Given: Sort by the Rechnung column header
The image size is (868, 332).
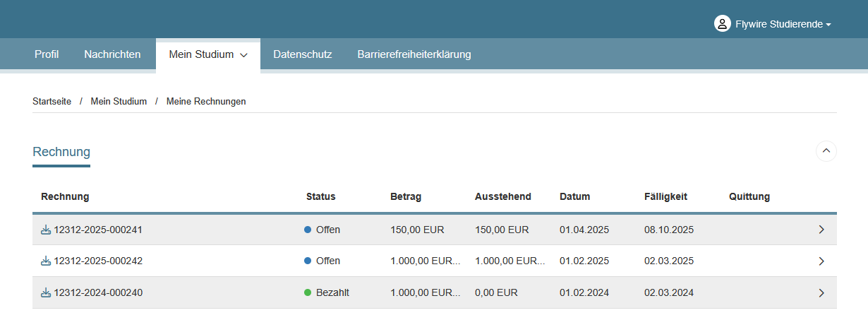Looking at the screenshot, I should pos(65,196).
